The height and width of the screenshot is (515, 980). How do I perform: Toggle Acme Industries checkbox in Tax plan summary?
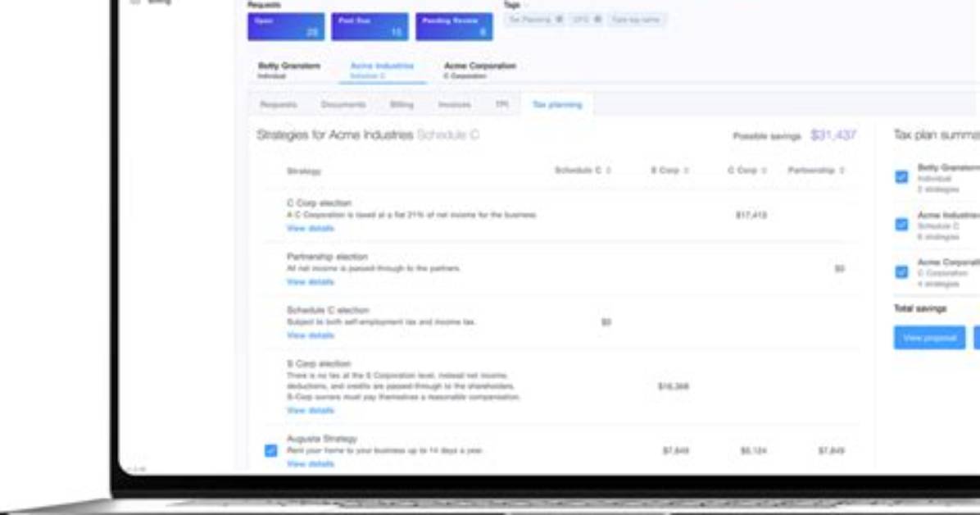pyautogui.click(x=901, y=224)
